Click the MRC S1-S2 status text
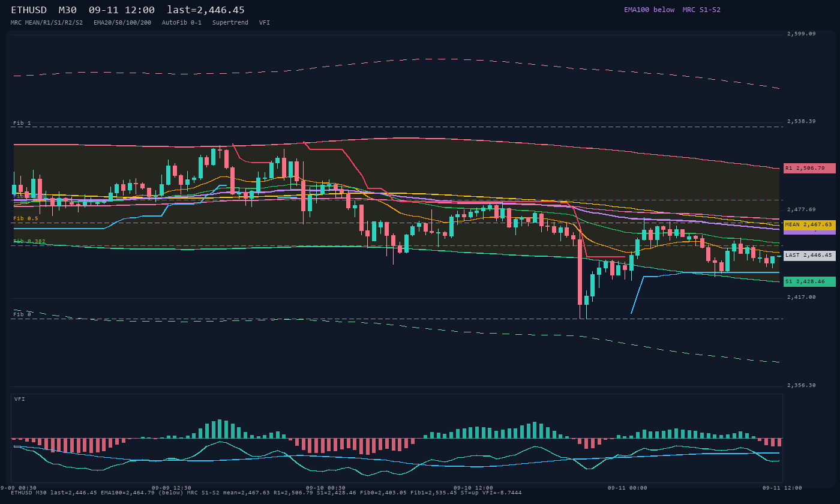 click(x=701, y=10)
